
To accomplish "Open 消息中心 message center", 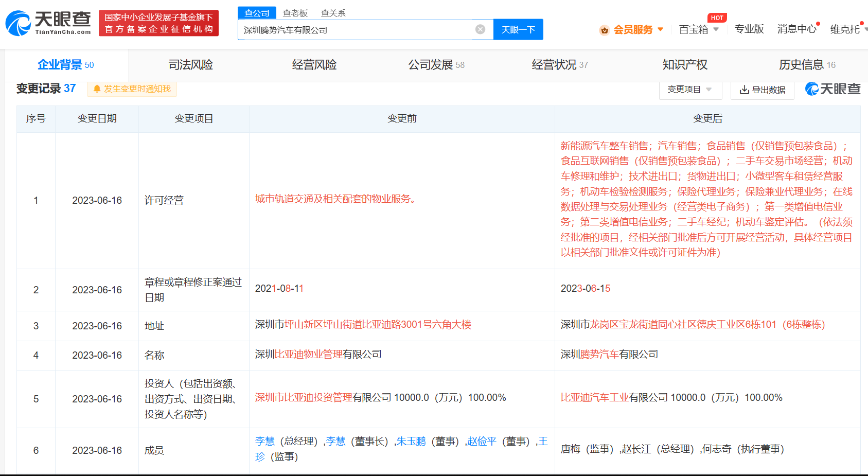I will [797, 29].
